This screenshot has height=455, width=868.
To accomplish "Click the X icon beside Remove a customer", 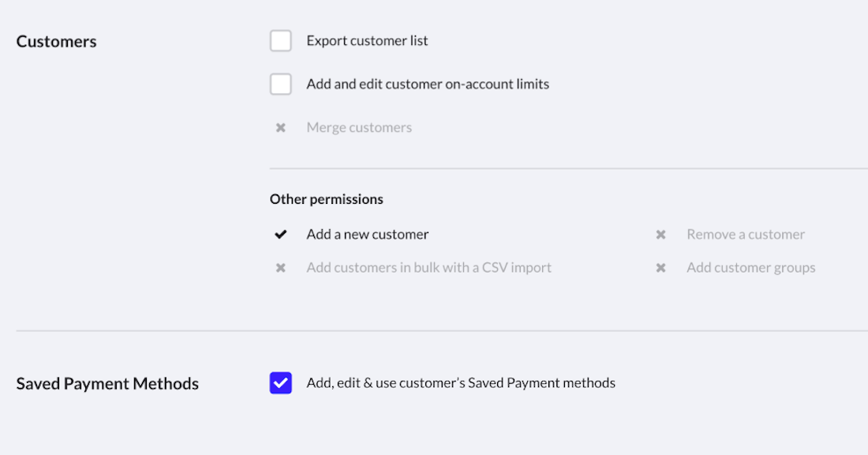I will coord(660,235).
